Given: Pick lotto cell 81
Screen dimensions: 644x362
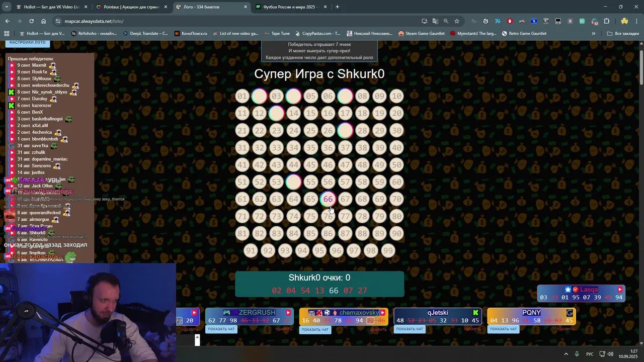Looking at the screenshot, I should click(243, 233).
